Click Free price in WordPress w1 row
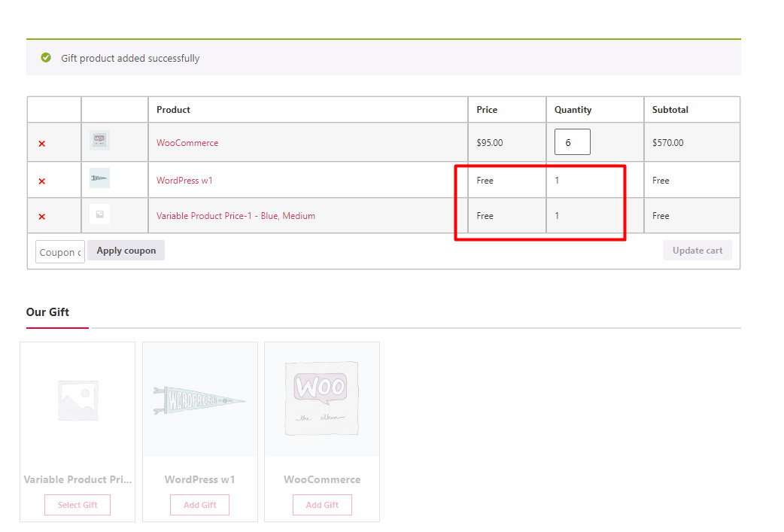Viewport: 784px width, 532px height. pyautogui.click(x=485, y=181)
